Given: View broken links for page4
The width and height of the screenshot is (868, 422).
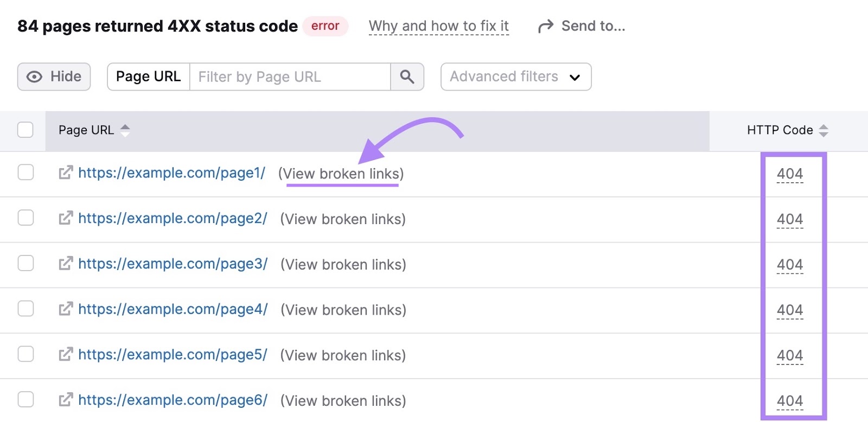Looking at the screenshot, I should 342,310.
